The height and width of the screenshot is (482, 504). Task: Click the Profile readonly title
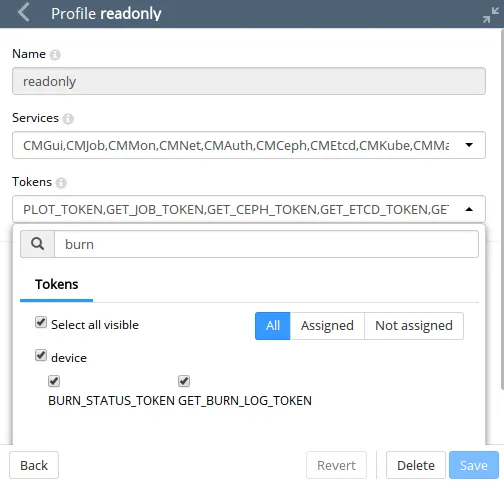[106, 14]
